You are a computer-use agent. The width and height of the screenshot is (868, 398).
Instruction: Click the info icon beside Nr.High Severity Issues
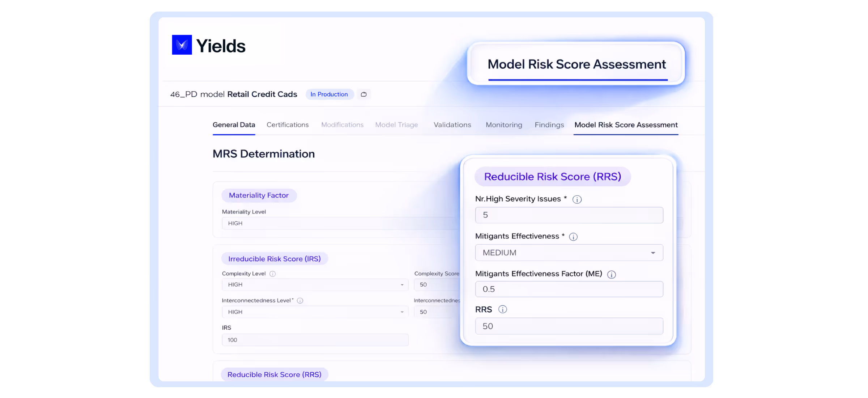click(577, 199)
